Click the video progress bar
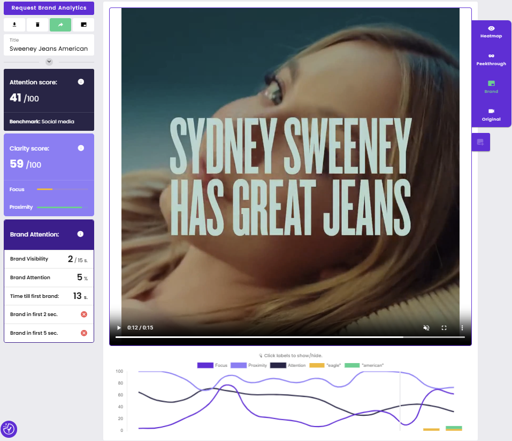 (x=290, y=337)
